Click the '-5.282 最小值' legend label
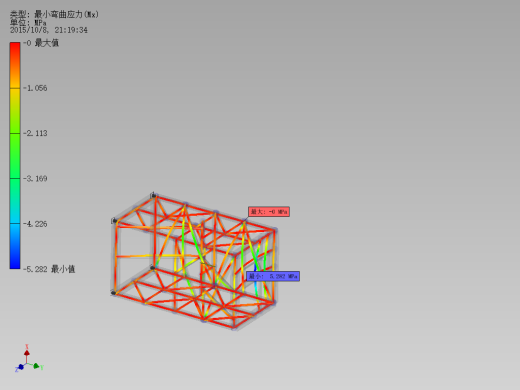This screenshot has width=520, height=390. 49,269
